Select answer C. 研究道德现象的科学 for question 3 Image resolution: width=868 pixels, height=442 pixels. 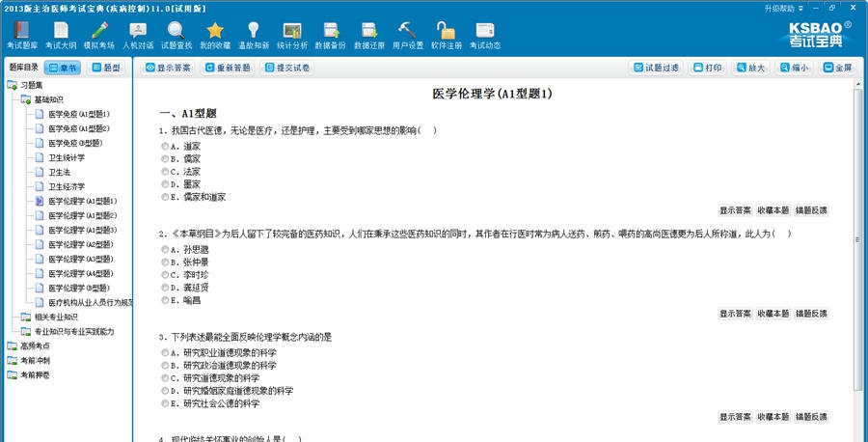[x=164, y=377]
